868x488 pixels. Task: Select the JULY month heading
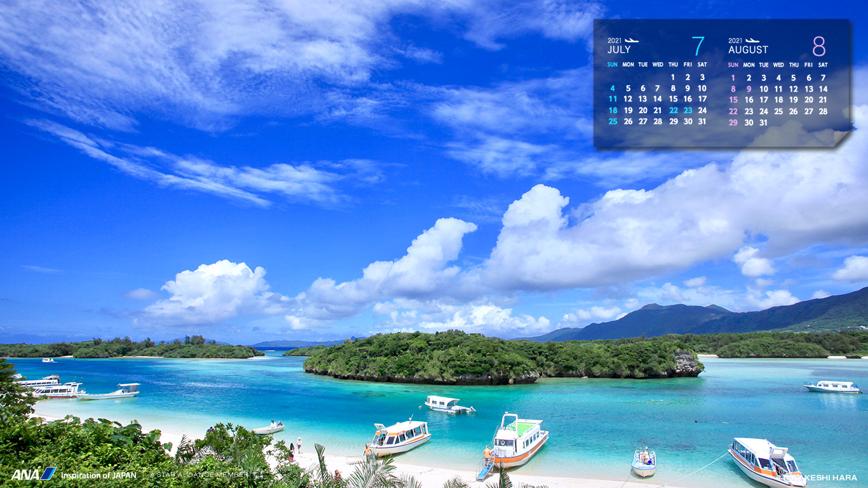point(619,50)
